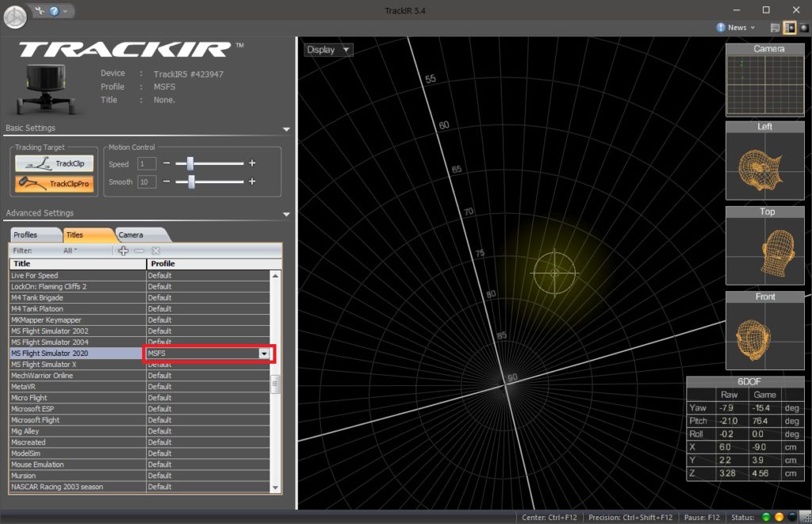
Task: Click the wrench tools icon in title bar
Action: coord(40,10)
